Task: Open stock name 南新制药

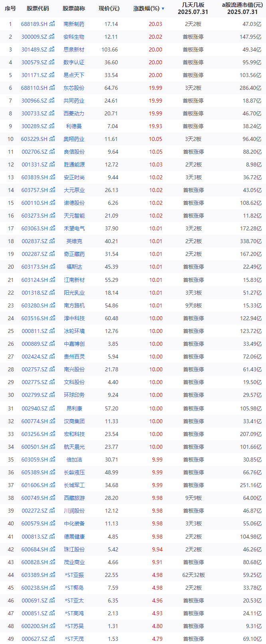Action: coord(74,24)
